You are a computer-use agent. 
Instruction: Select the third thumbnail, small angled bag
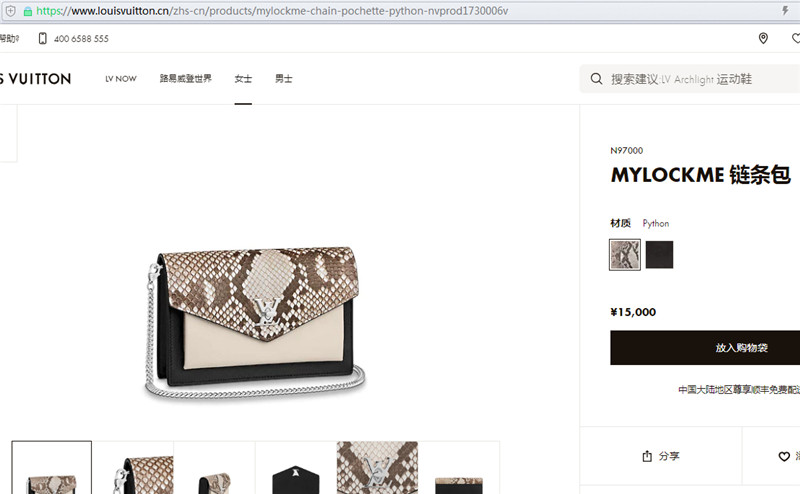[214, 467]
